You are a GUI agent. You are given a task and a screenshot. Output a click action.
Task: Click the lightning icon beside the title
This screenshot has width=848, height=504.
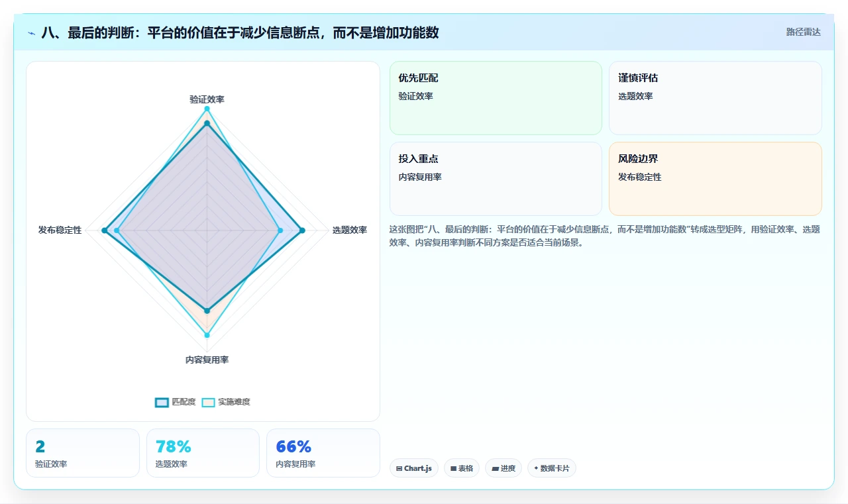[x=32, y=32]
